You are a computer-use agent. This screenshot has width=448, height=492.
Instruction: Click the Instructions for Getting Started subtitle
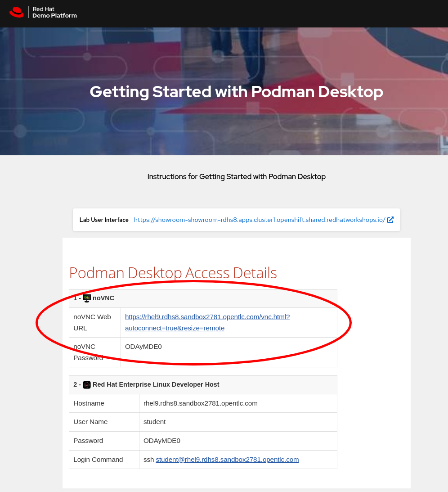(x=237, y=176)
